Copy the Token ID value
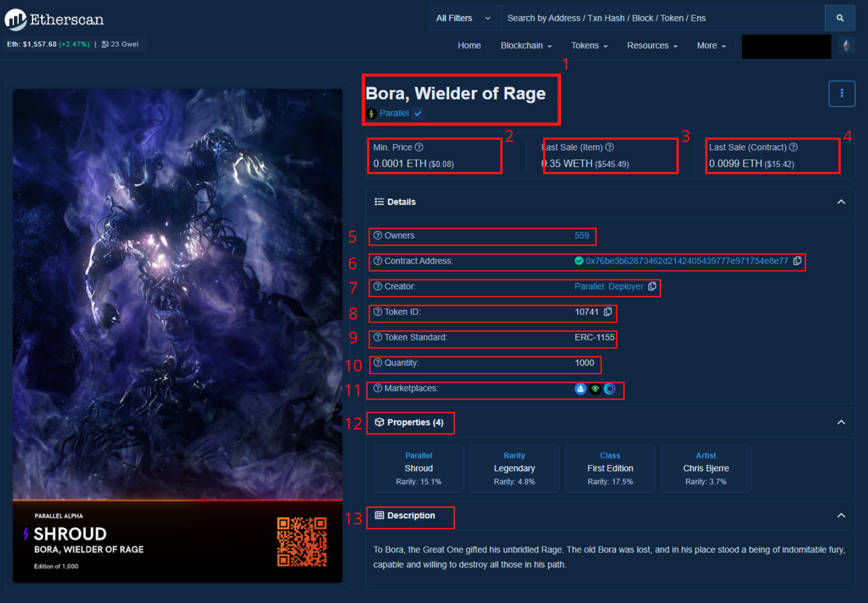The image size is (868, 603). click(608, 312)
